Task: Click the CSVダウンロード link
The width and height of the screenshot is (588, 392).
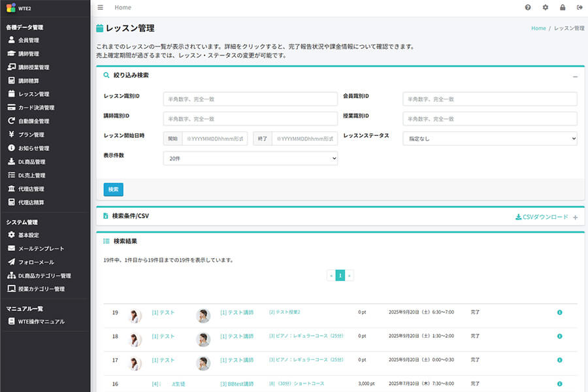Action: 542,217
